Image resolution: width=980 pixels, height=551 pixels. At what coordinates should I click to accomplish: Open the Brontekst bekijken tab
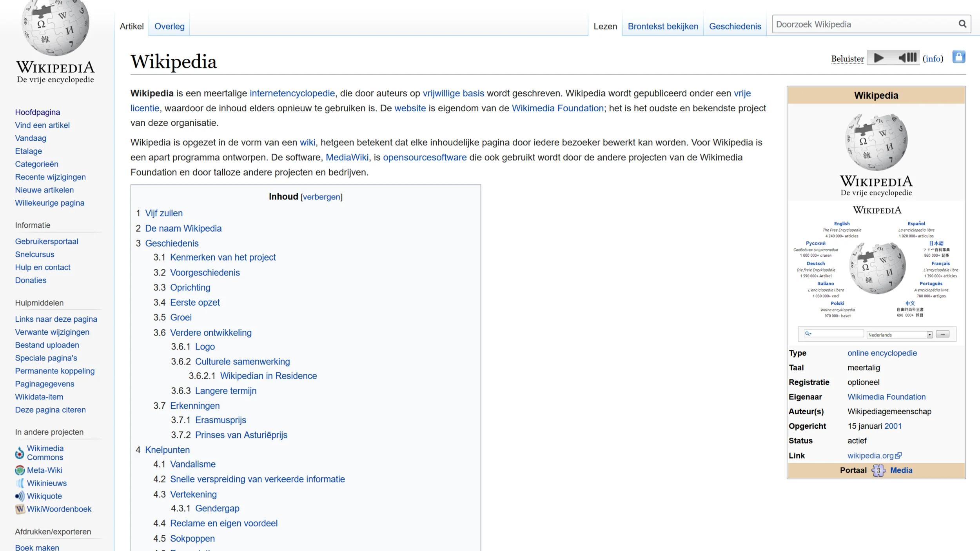click(662, 26)
